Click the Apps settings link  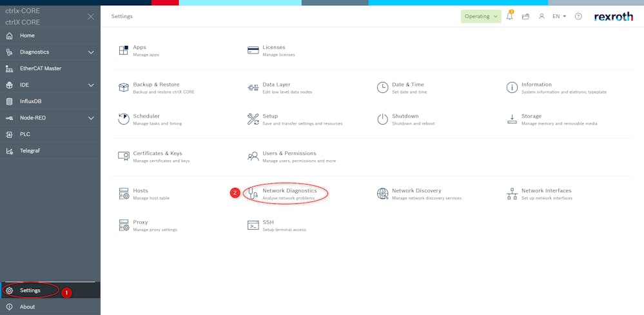(140, 47)
